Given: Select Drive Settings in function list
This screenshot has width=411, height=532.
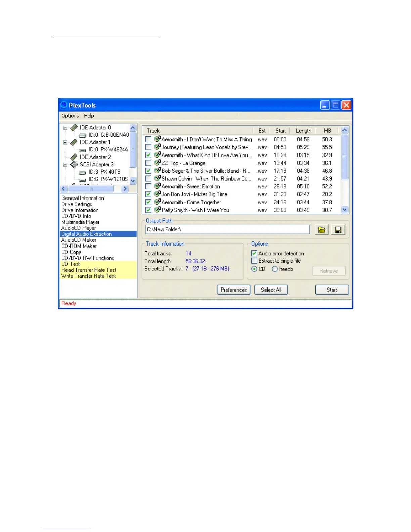Looking at the screenshot, I should pyautogui.click(x=77, y=204).
